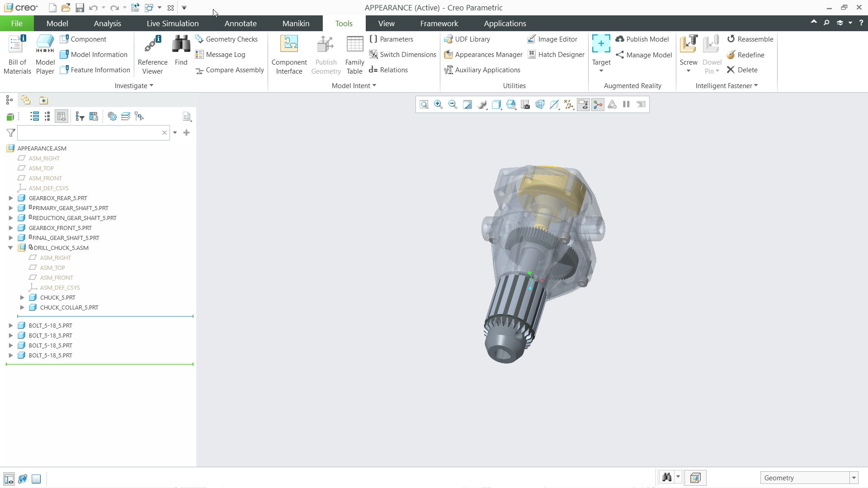Open the Geometry selection filter dropdown

[x=854, y=478]
